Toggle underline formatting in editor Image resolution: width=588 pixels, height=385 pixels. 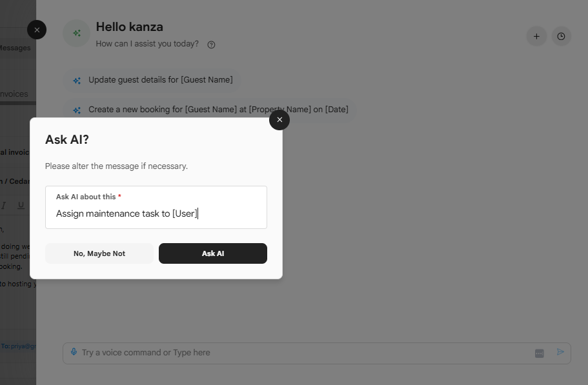click(x=21, y=205)
